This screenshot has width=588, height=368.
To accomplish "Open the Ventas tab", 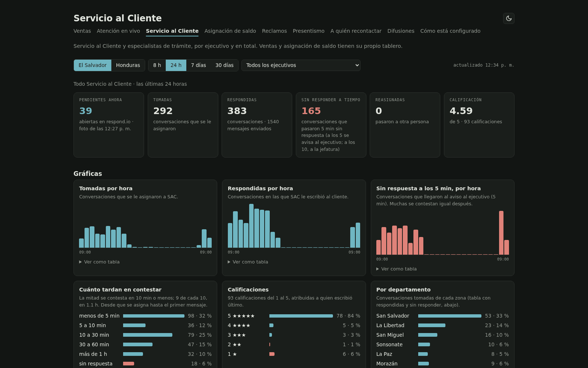I will [82, 31].
